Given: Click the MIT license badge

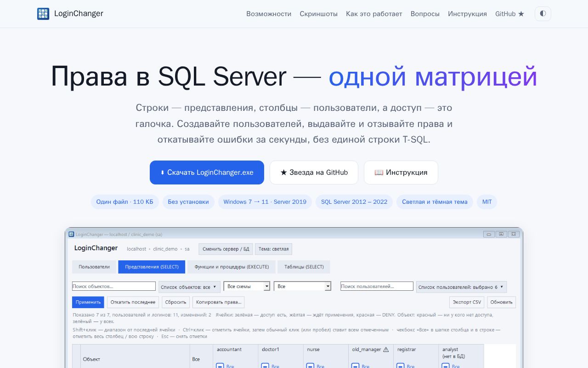Looking at the screenshot, I should [487, 202].
